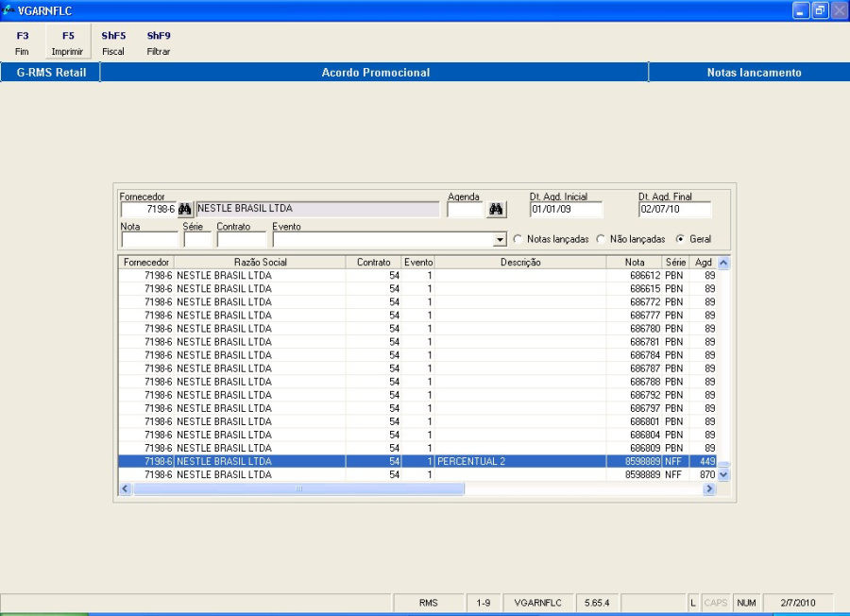Select row with nota 686797

point(417,408)
